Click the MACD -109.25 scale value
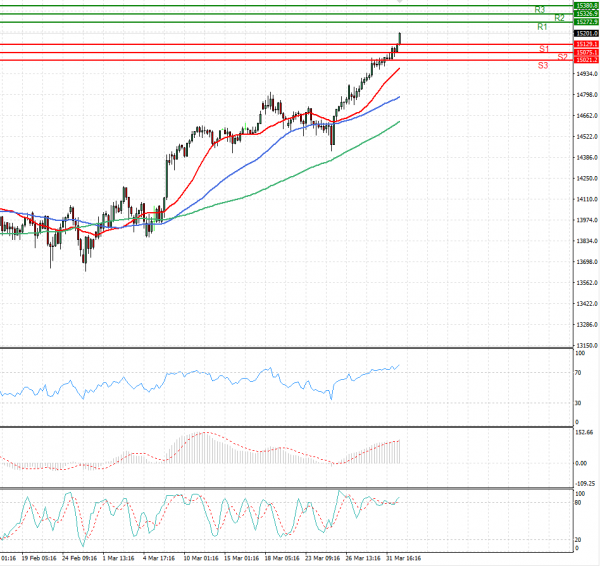The height and width of the screenshot is (566, 600). point(585,483)
